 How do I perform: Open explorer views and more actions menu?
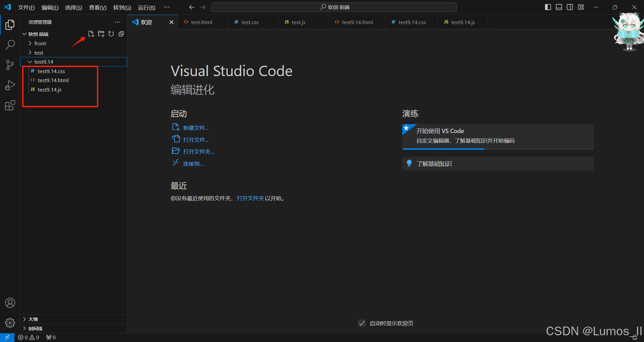tap(117, 22)
